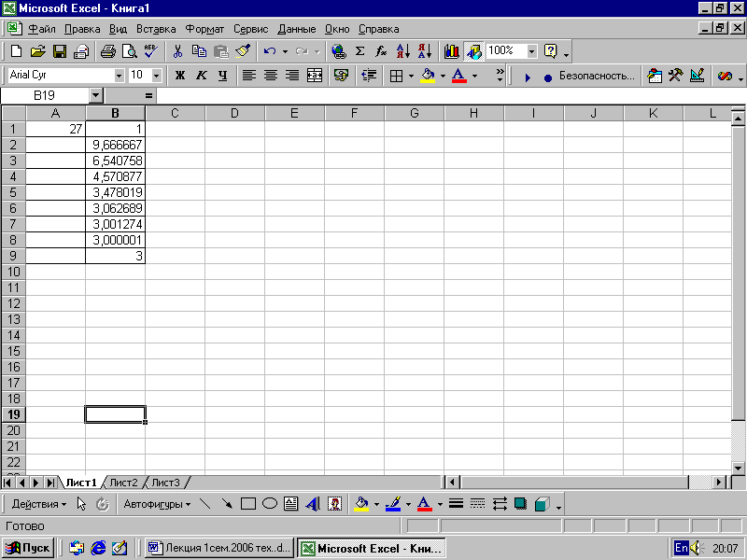Select column D header
Viewport: 747px width, 560px height.
(x=234, y=113)
